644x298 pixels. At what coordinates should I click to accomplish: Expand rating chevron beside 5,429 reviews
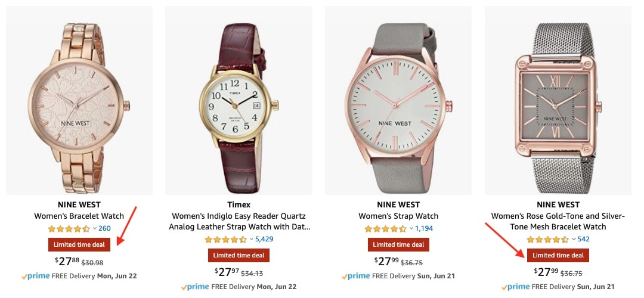[252, 240]
